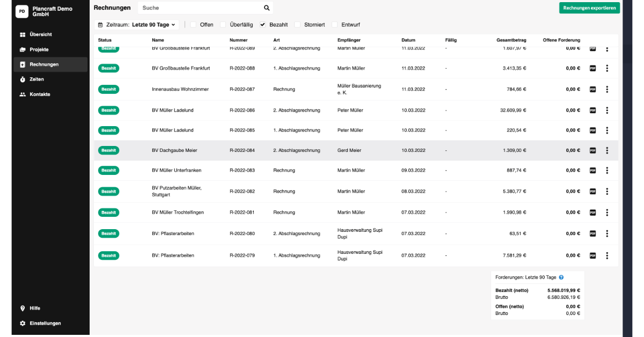Open more options for invoice R-2022-086
Screen dimensions: 644x337
607,110
